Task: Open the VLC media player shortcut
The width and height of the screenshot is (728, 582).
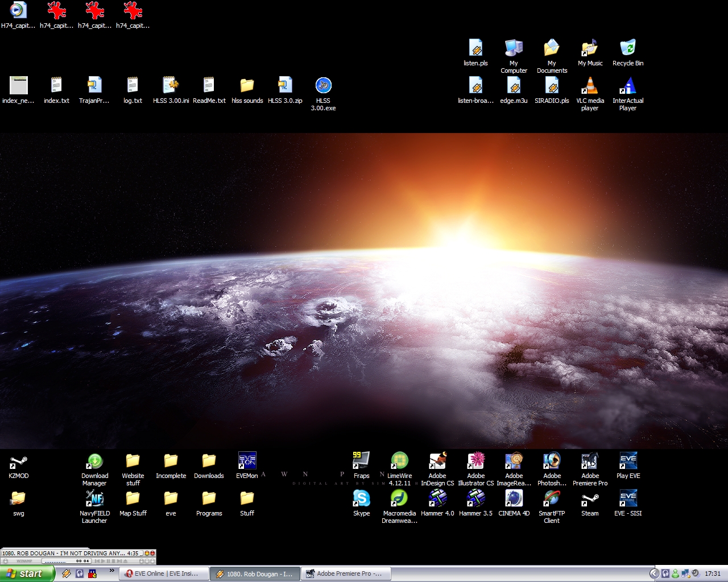Action: pyautogui.click(x=590, y=86)
